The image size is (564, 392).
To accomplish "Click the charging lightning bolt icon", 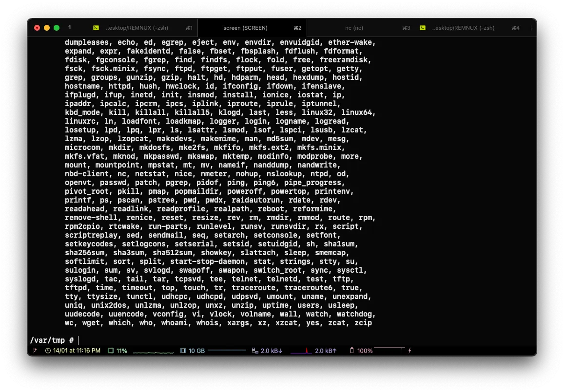I will pyautogui.click(x=409, y=351).
